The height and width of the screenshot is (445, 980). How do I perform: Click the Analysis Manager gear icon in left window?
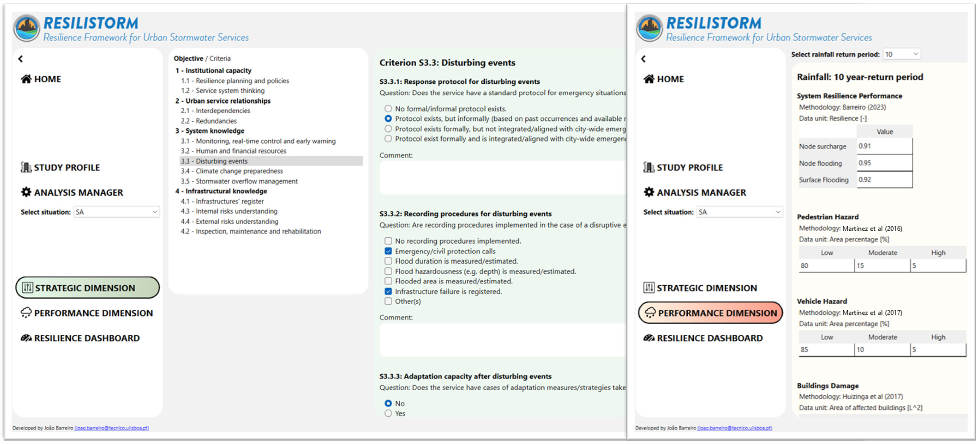tap(26, 192)
